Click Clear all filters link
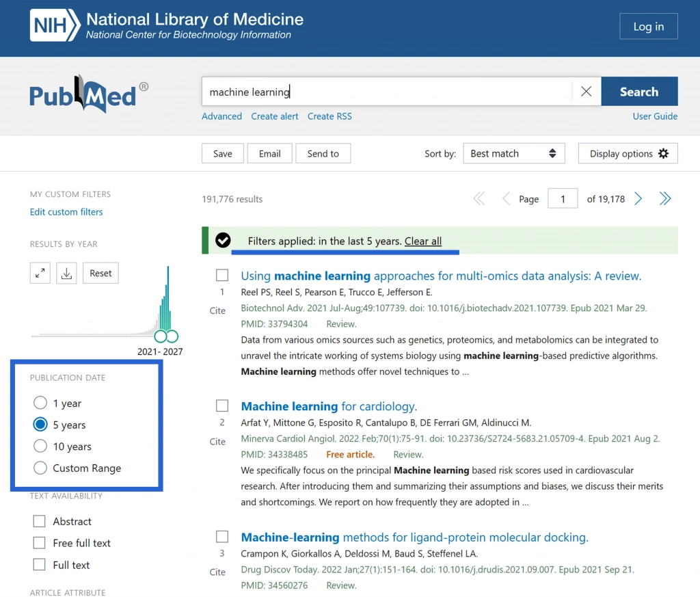 click(x=422, y=241)
